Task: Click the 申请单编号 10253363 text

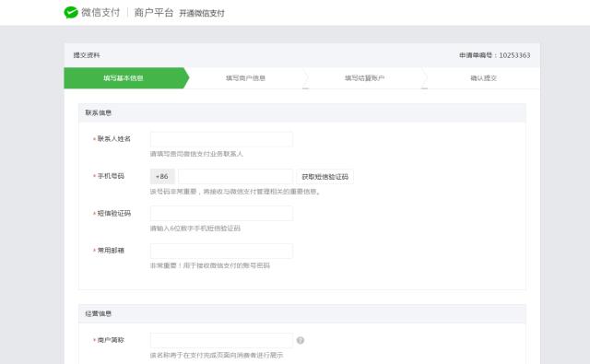Action: tap(494, 55)
